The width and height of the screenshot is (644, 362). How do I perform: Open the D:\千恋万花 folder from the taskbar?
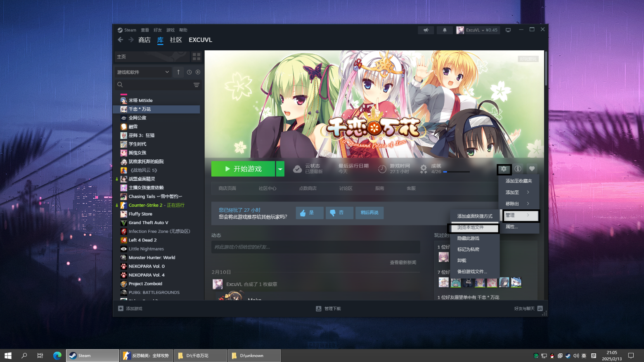pyautogui.click(x=200, y=355)
